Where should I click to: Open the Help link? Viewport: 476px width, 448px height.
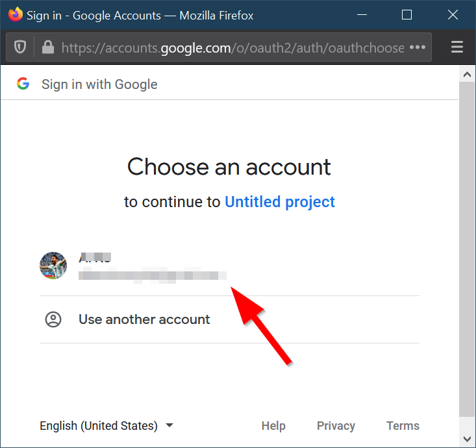273,426
